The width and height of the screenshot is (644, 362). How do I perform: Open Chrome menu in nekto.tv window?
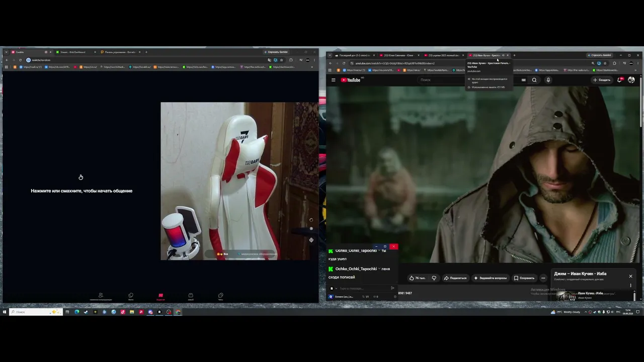coord(314,60)
